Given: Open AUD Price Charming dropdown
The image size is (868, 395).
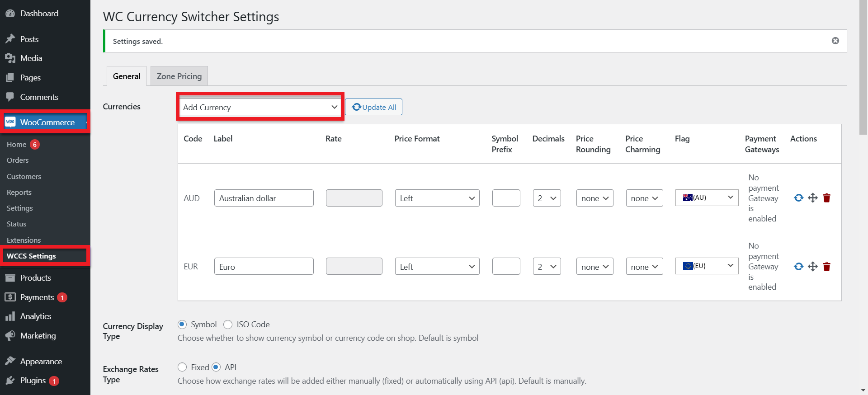Looking at the screenshot, I should point(645,198).
